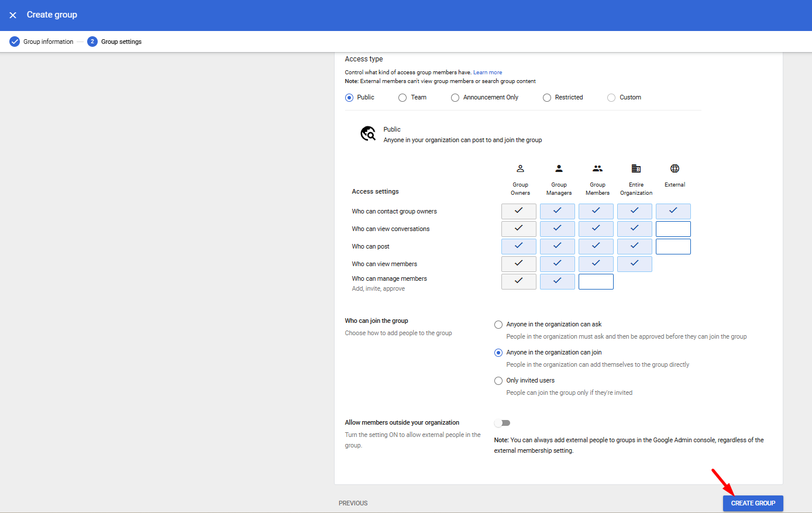
Task: Allow external users to view conversations
Action: pos(673,229)
